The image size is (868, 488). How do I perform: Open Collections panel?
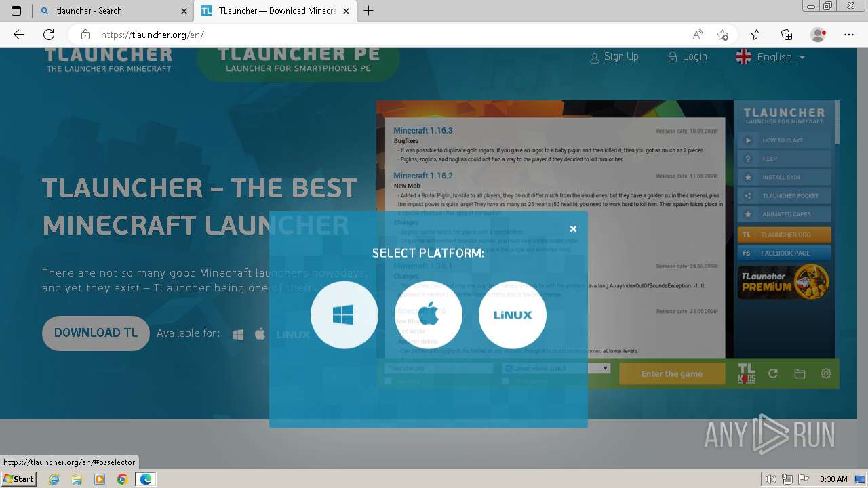pyautogui.click(x=787, y=35)
